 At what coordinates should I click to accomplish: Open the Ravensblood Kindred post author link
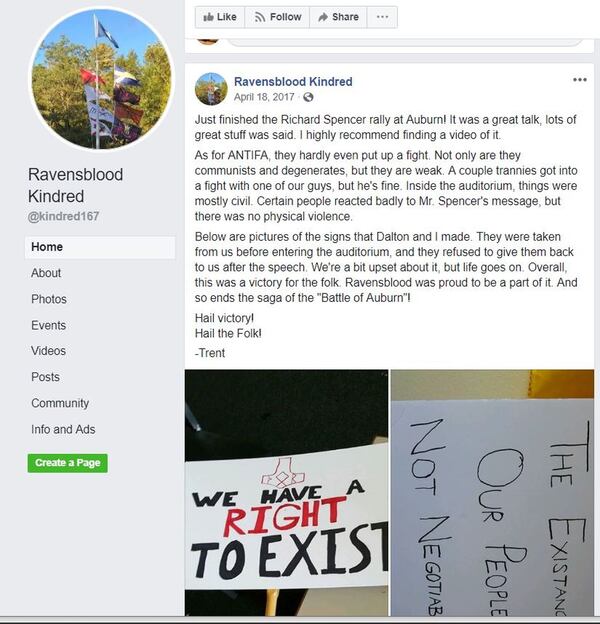pos(293,82)
